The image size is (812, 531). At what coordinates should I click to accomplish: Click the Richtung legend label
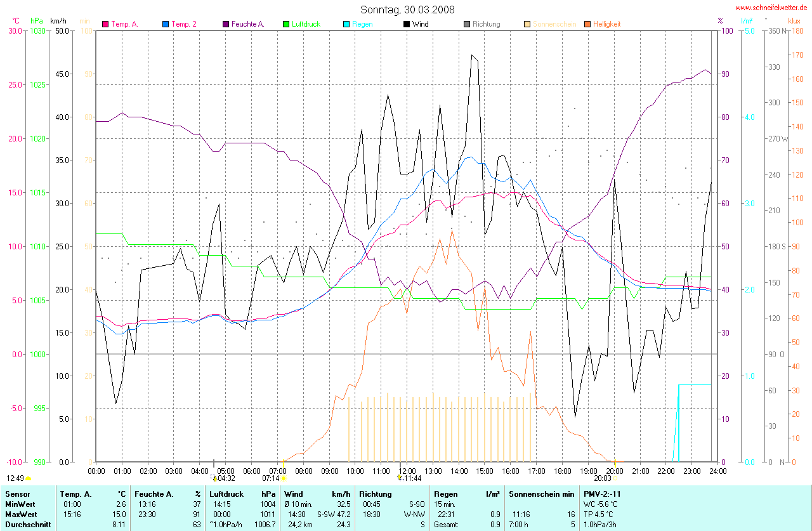486,24
